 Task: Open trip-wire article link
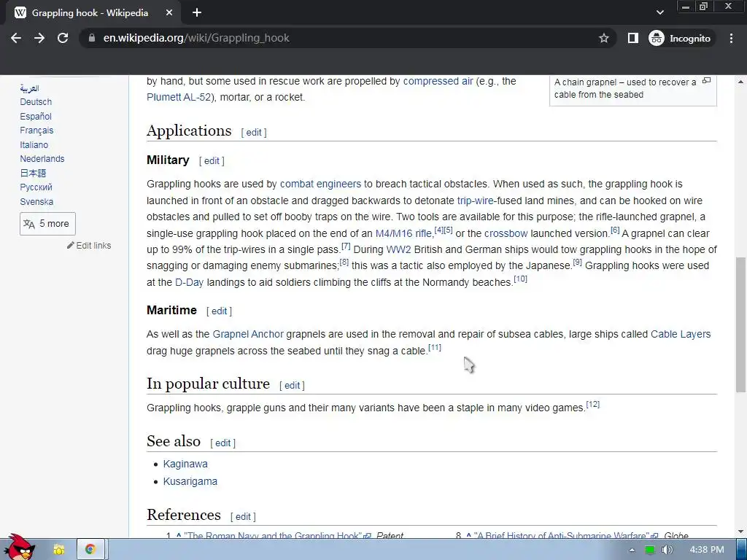coord(476,201)
